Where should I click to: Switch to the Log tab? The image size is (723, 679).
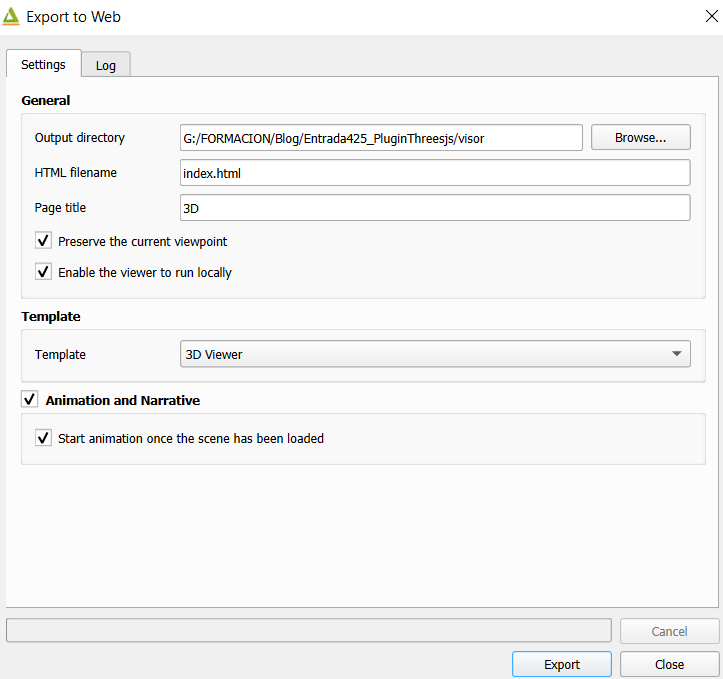click(x=106, y=65)
